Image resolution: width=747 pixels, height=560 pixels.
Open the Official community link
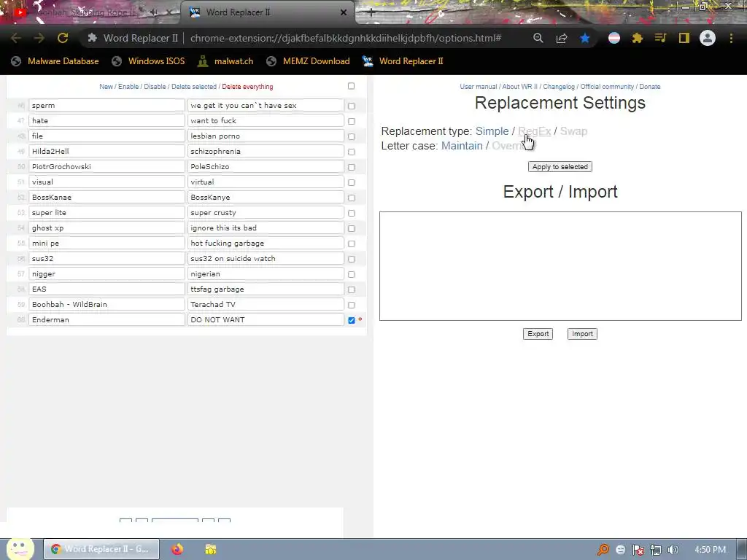[607, 87]
